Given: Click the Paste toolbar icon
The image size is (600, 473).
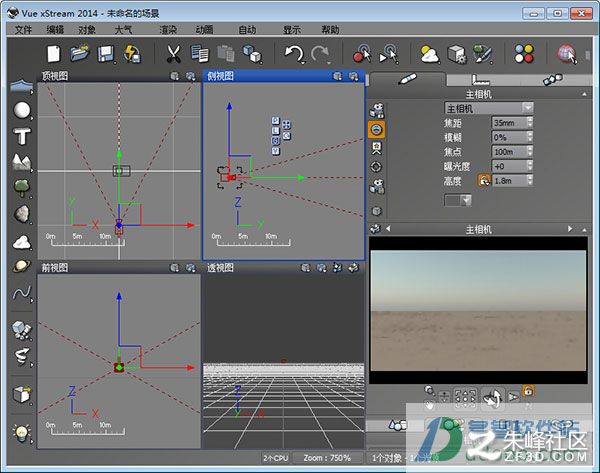Looking at the screenshot, I should (x=226, y=54).
